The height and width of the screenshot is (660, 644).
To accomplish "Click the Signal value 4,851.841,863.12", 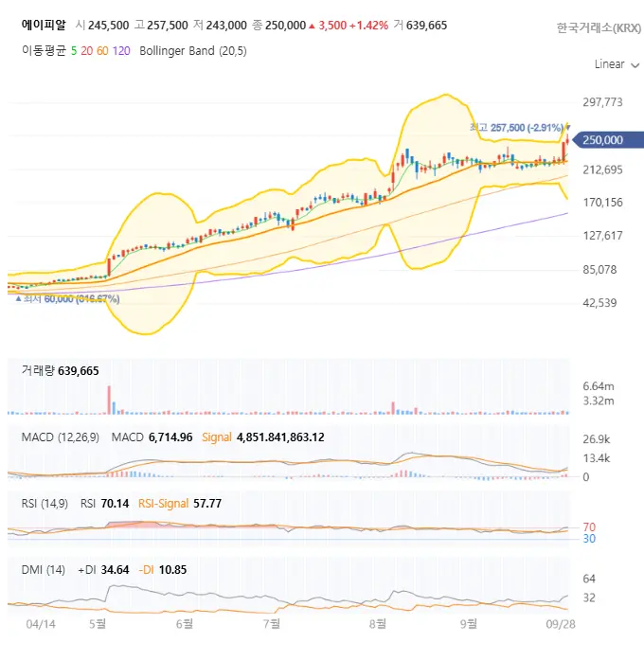I will 280,437.
